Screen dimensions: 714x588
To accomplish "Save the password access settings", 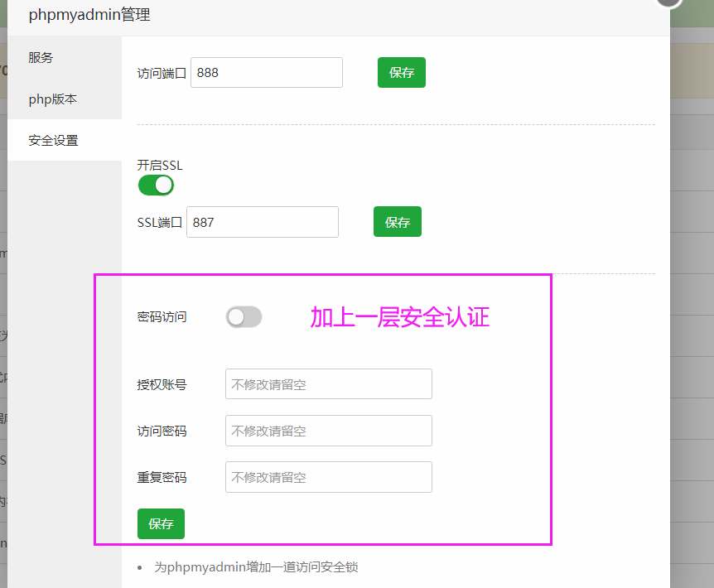I will pos(161,524).
